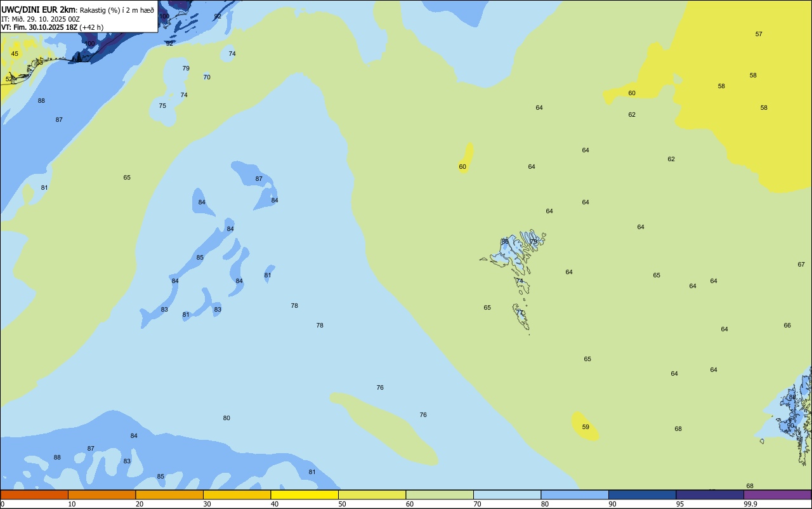
Task: Select the medium blue 80–90 legend swatch
Action: [x=575, y=494]
